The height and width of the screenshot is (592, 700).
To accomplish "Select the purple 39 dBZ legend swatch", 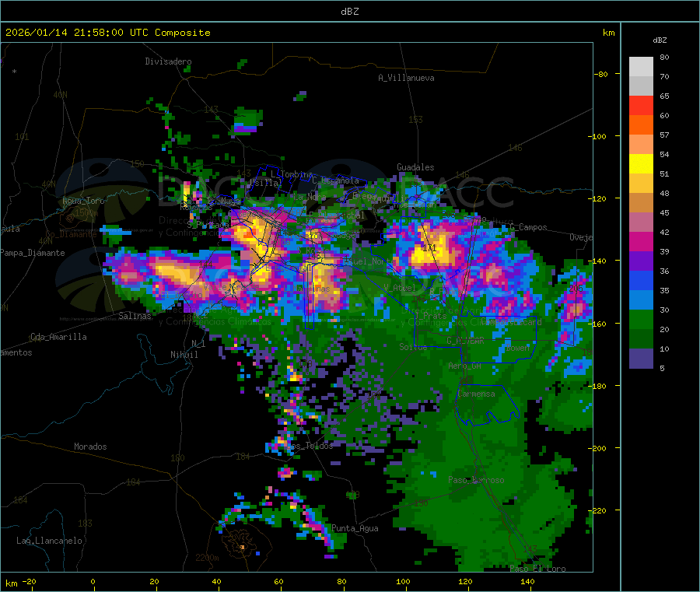I will coord(641,261).
